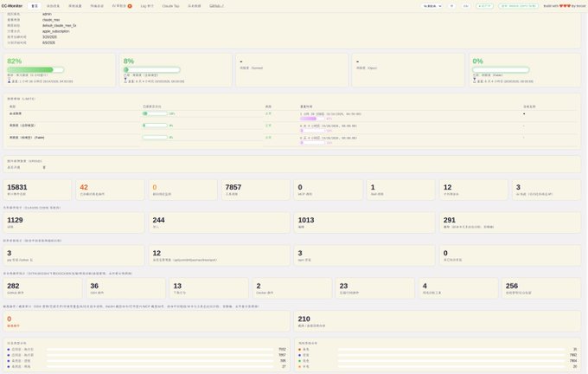Click the 36 stat card
The height and width of the screenshot is (374, 588).
(x=125, y=288)
